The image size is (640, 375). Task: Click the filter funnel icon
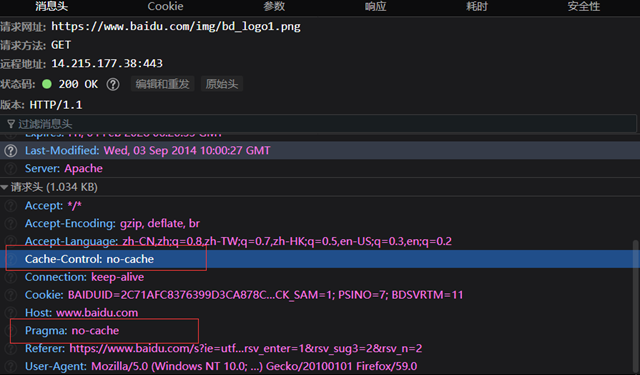(11, 124)
